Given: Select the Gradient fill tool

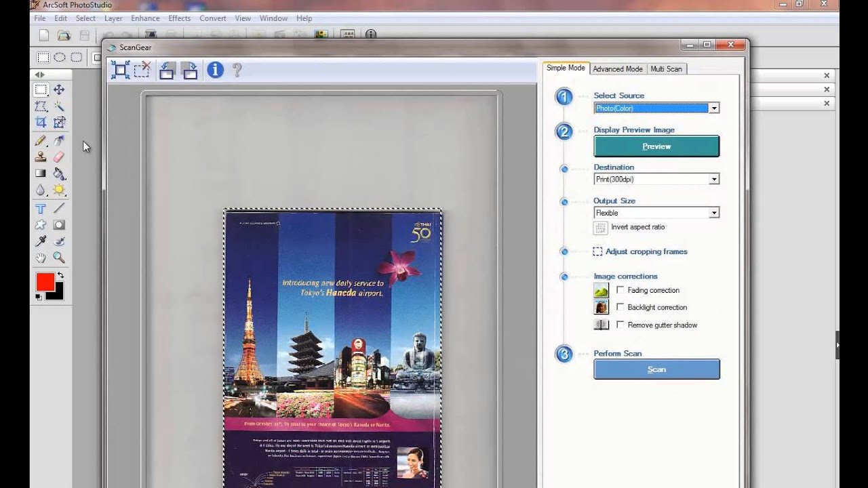Looking at the screenshot, I should click(41, 174).
